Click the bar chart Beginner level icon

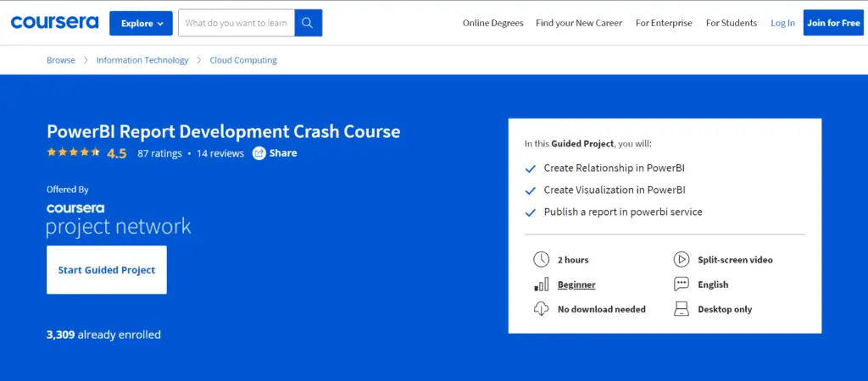click(x=541, y=284)
